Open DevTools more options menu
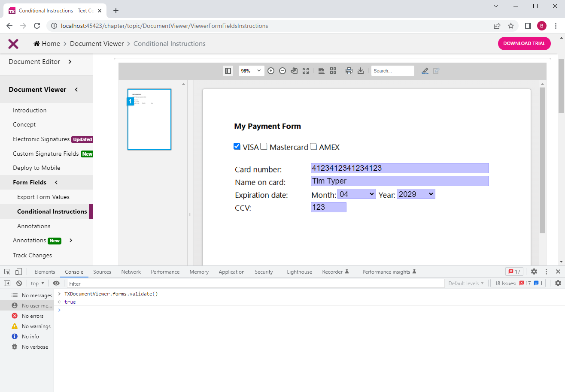 (x=546, y=271)
